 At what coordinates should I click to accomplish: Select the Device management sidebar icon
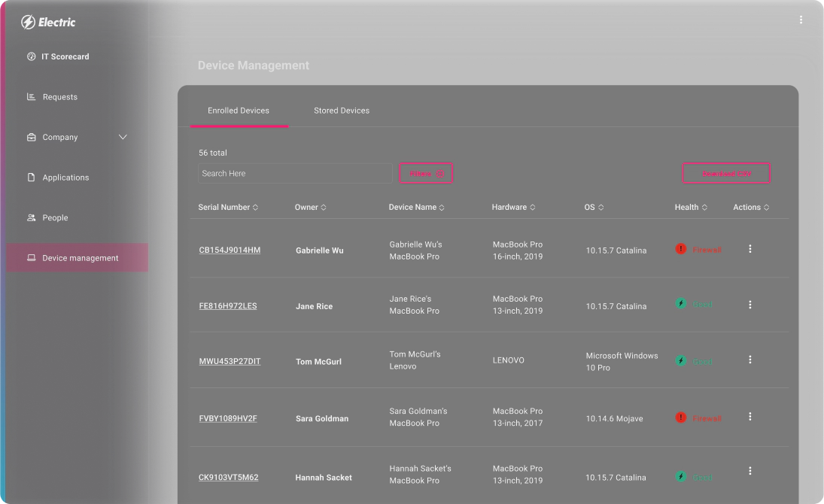[x=30, y=257]
